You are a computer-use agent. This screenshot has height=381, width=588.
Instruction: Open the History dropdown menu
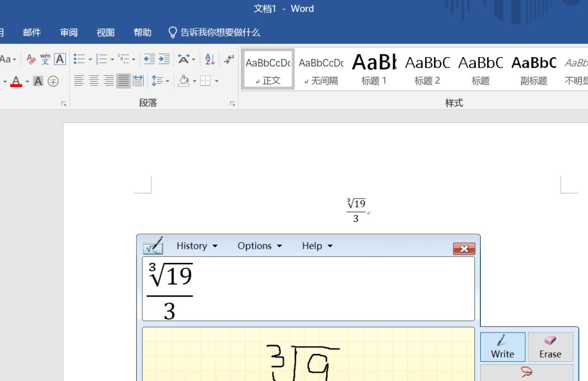coord(192,245)
